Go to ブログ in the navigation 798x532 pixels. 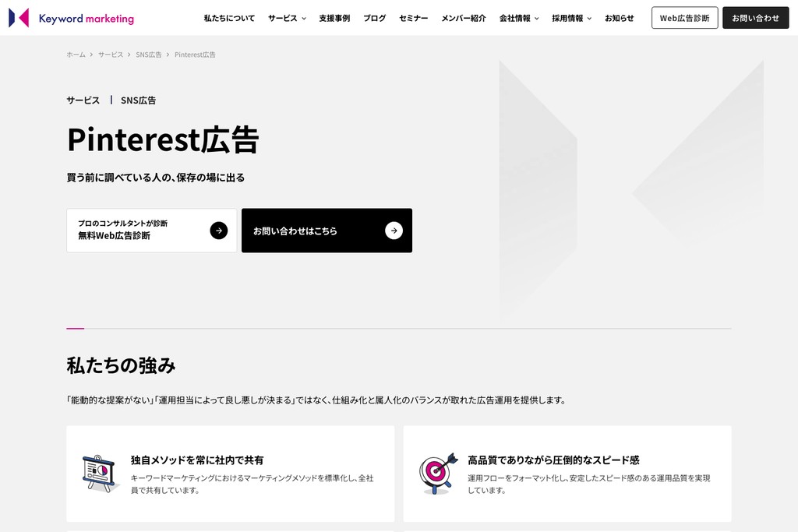coord(375,19)
